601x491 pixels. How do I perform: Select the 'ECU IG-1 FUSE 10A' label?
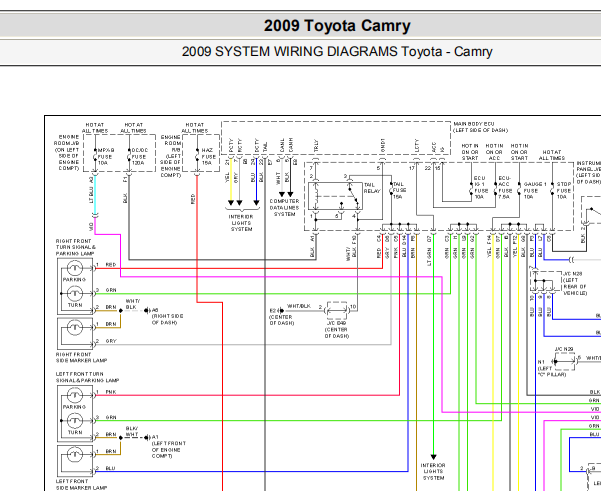(481, 187)
